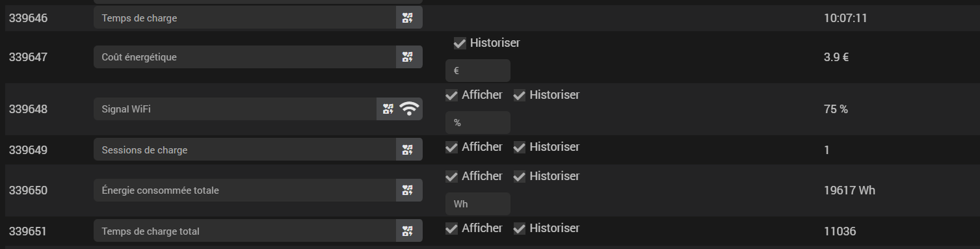This screenshot has width=980, height=249.
Task: Toggle Afficher for Signal WiFi
Action: (451, 96)
